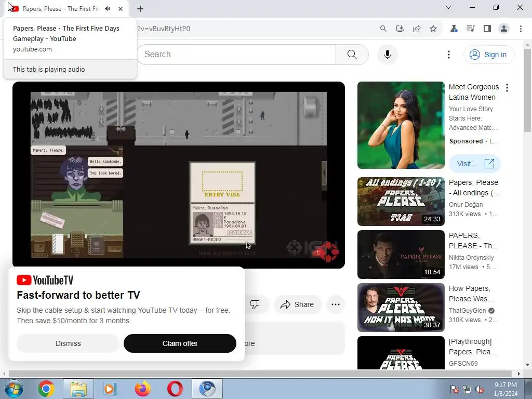Click the install app icon in address bar
532x399 pixels.
point(400,29)
